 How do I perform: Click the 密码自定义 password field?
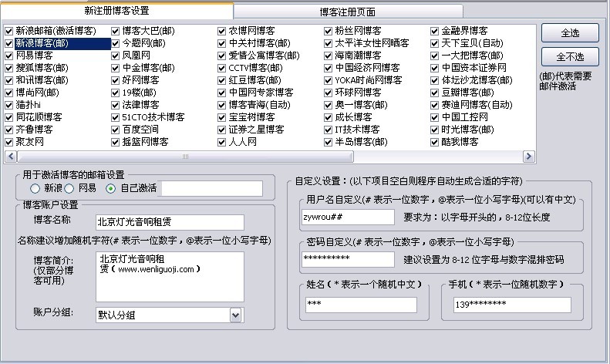click(348, 258)
